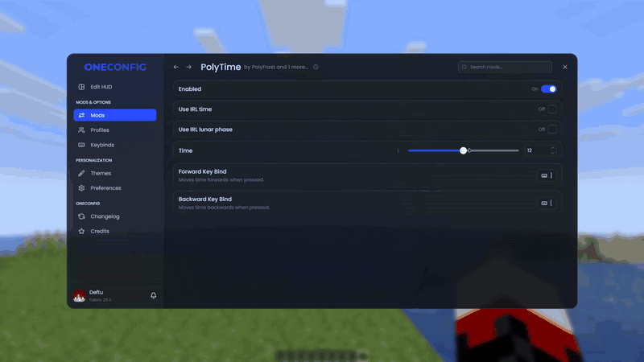Check the Use IRL time box
The image size is (644, 362).
pos(552,109)
